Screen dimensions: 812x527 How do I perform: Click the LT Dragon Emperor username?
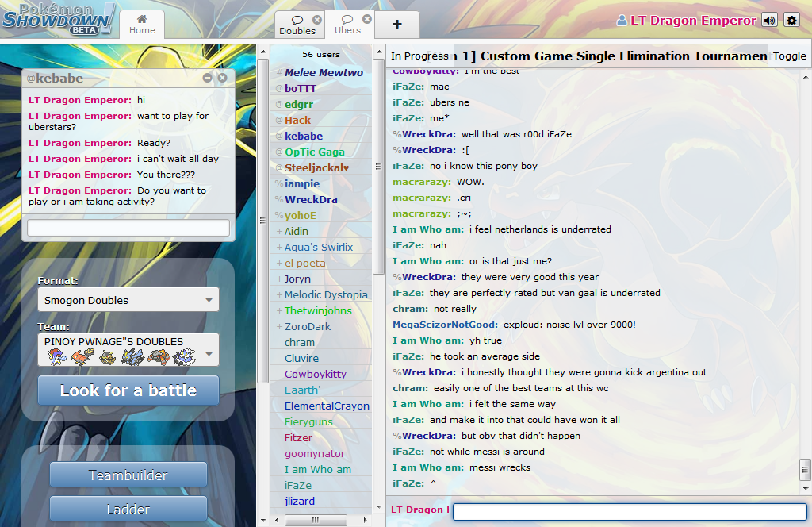[x=692, y=21]
